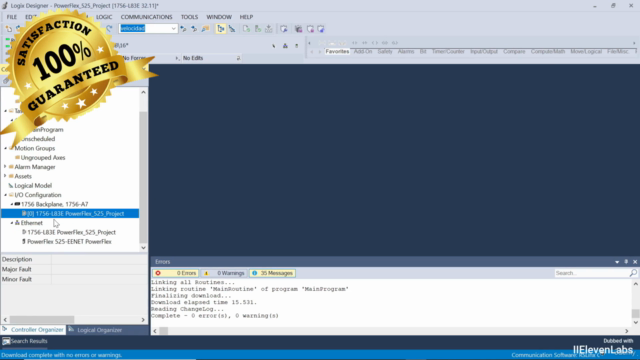Toggle the 35 Messages filter
The height and width of the screenshot is (360, 640).
click(272, 273)
